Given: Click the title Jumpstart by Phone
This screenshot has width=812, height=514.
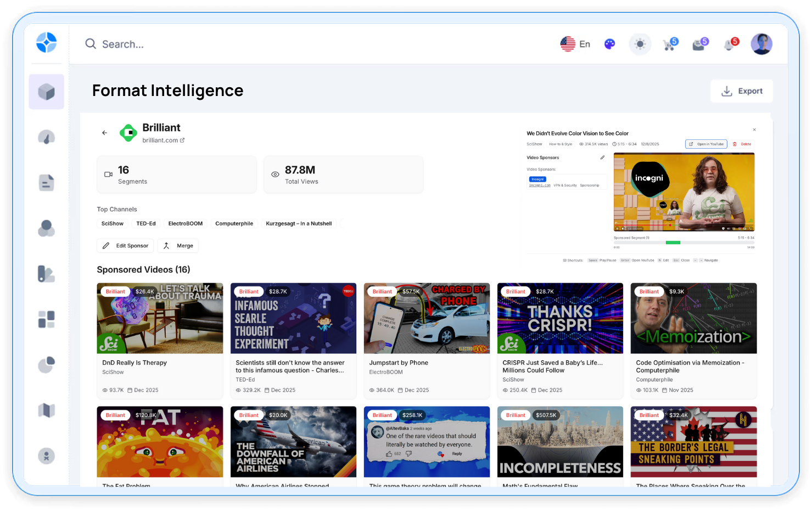Looking at the screenshot, I should (x=399, y=363).
